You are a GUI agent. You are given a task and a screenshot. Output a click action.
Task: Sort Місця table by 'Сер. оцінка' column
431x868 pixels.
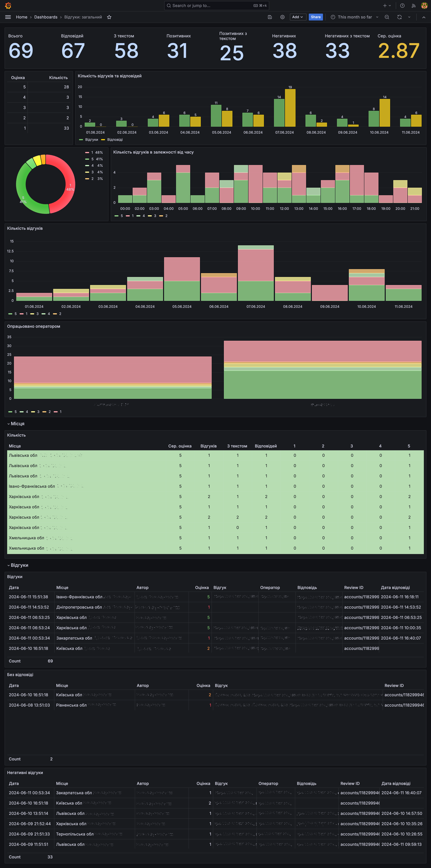(180, 446)
